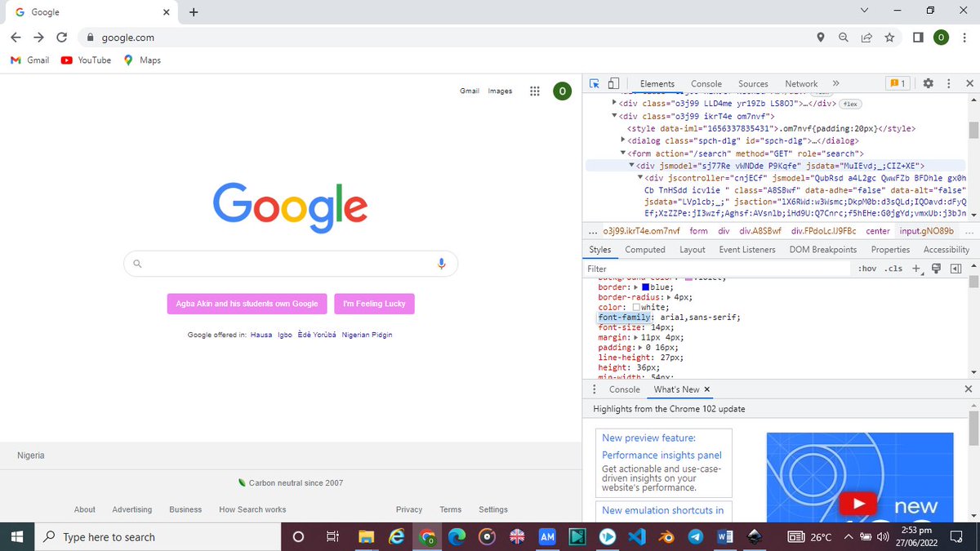
Task: Reload the current page
Action: [x=61, y=38]
